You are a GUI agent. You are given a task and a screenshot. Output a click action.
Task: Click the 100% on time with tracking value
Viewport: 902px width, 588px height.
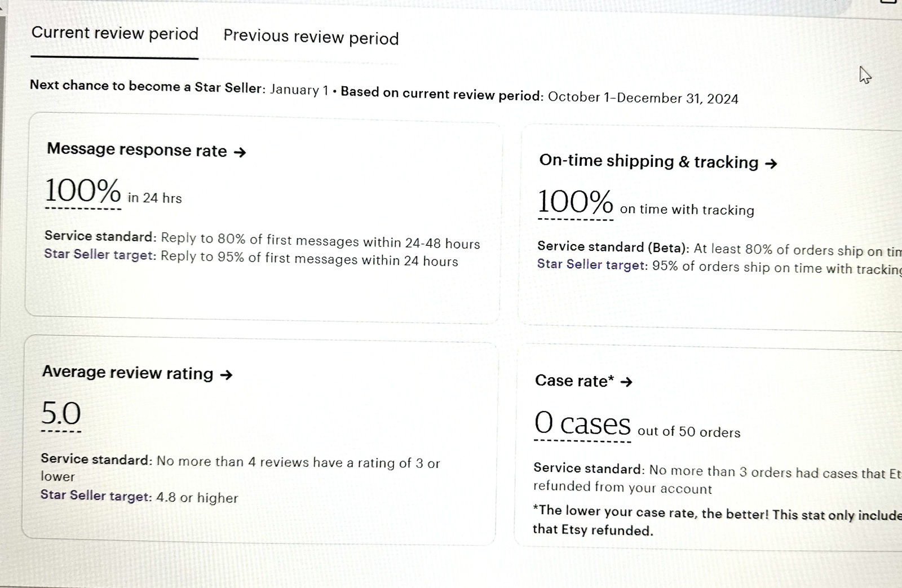point(575,202)
